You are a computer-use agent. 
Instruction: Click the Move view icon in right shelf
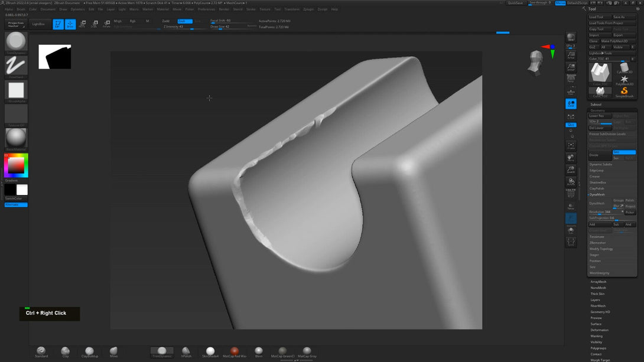click(x=571, y=158)
